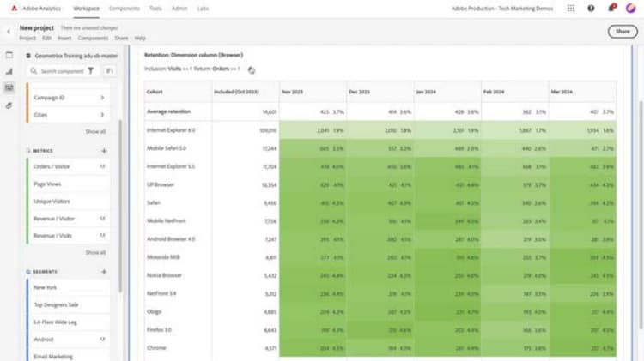The width and height of the screenshot is (644, 361).
Task: Open the Geometrixx Training report suite selector
Action: 72,56
